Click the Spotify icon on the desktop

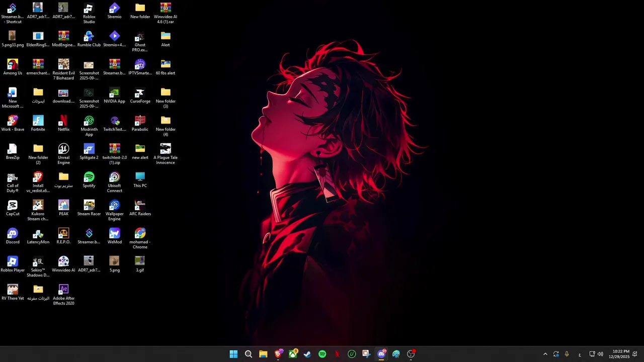click(89, 180)
